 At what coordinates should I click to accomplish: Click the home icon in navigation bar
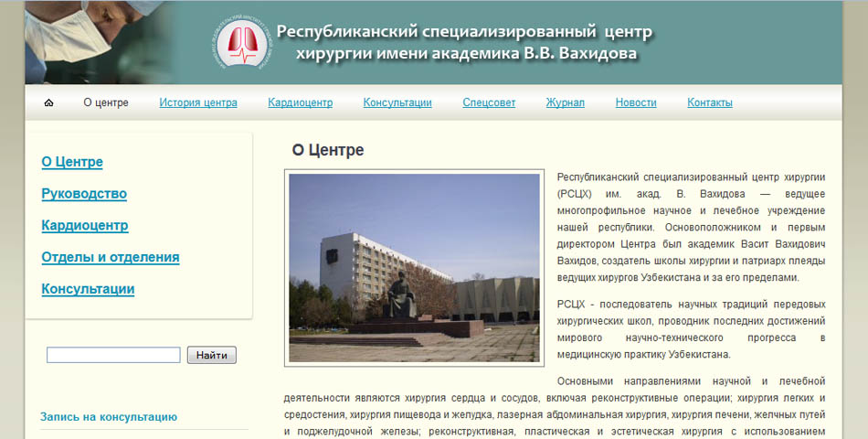48,102
